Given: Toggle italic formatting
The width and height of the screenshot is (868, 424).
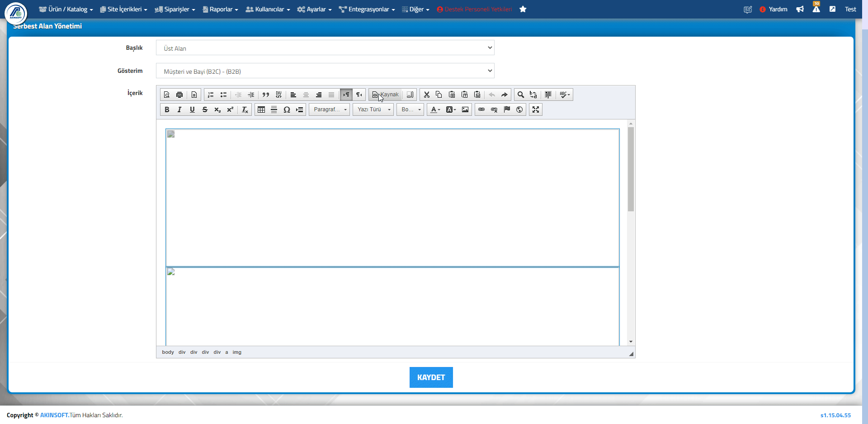Looking at the screenshot, I should coord(179,110).
